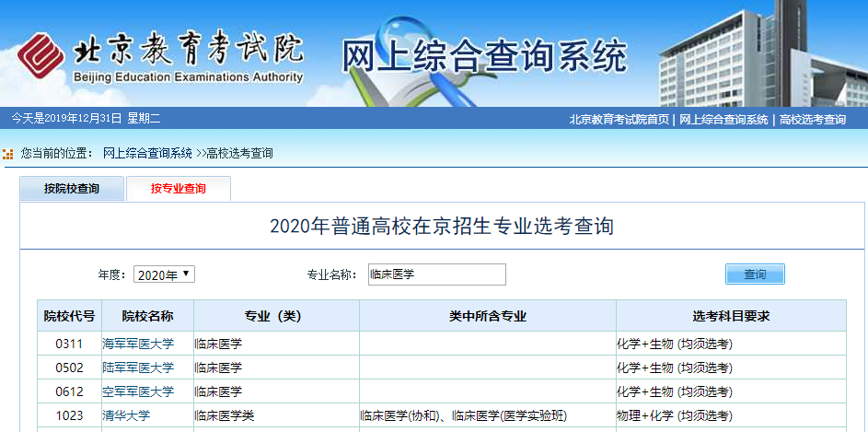868x432 pixels.
Task: Click the 选考科目要求 column header
Action: tap(731, 316)
